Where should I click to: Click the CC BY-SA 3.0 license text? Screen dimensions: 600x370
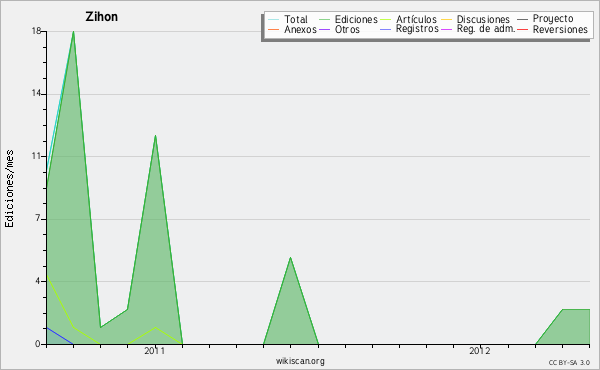569,362
